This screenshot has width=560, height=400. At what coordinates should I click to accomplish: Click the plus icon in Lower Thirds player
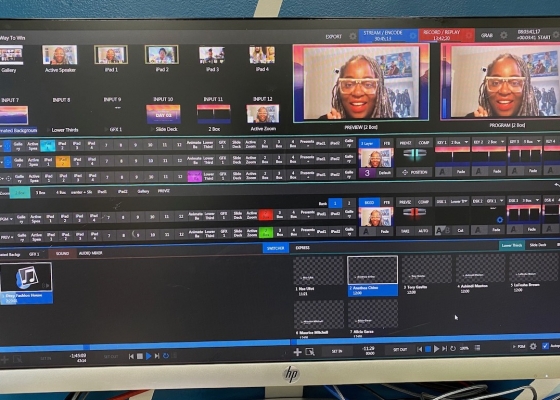[x=297, y=352]
